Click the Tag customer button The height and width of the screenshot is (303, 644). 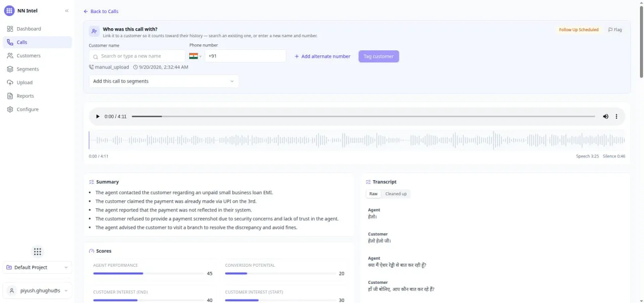coord(379,56)
